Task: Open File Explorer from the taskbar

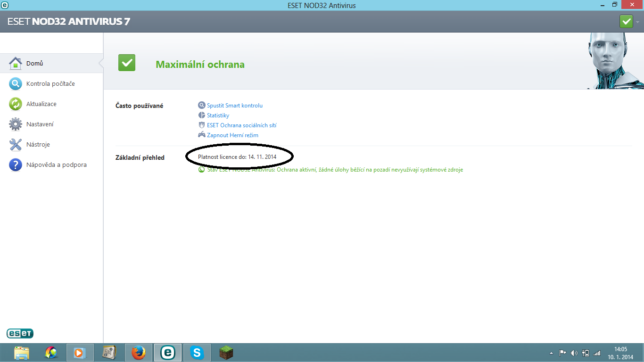Action: point(22,353)
